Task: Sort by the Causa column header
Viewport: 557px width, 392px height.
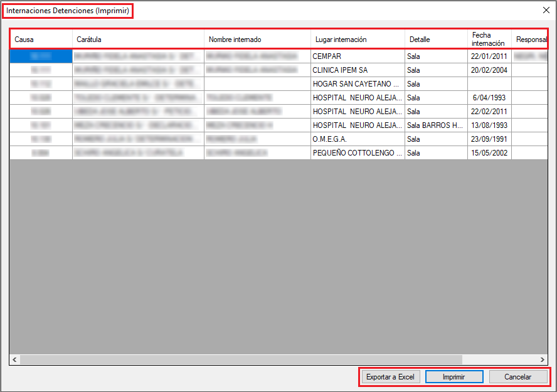Action: tap(40, 40)
